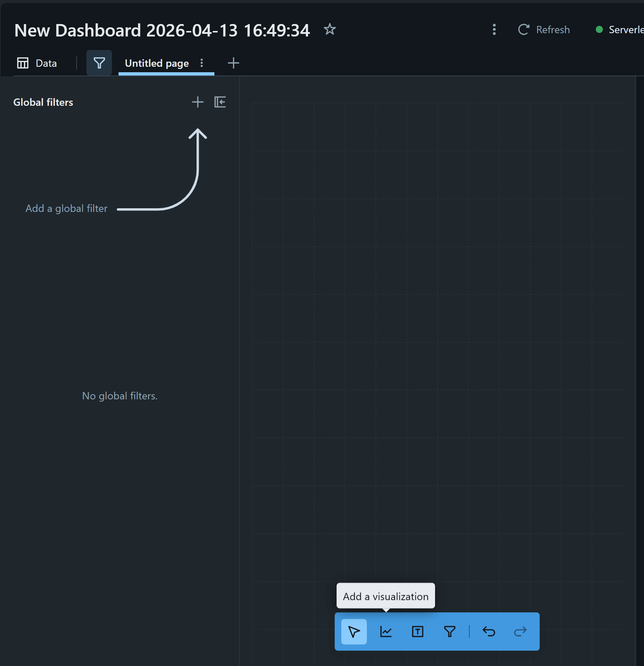Toggle the global filters funnel button

[x=99, y=63]
